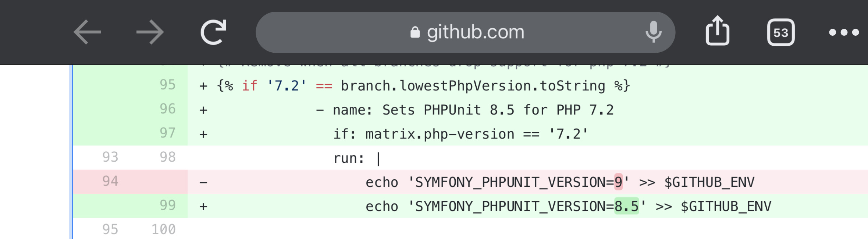Go forward to the next page
868x239 pixels.
(150, 32)
